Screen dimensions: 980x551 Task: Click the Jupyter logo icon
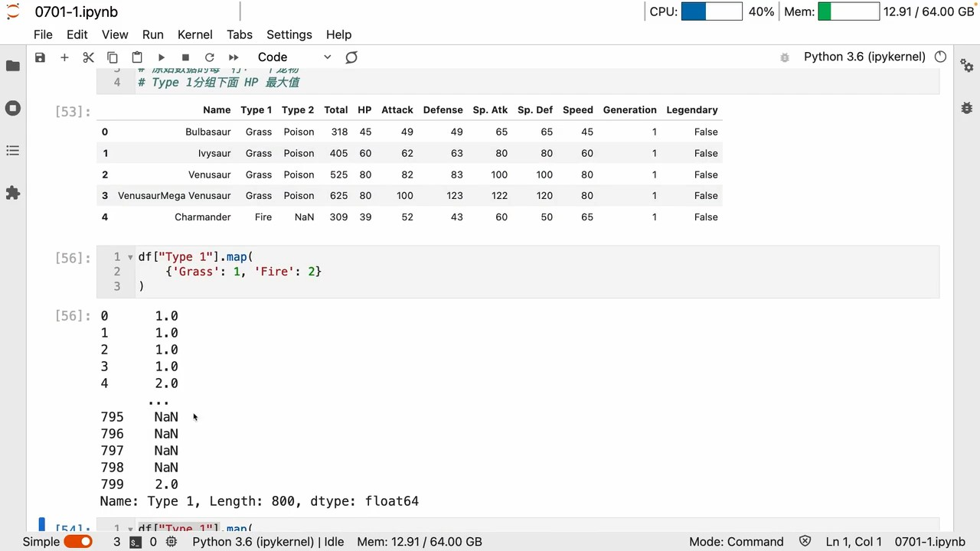point(13,11)
